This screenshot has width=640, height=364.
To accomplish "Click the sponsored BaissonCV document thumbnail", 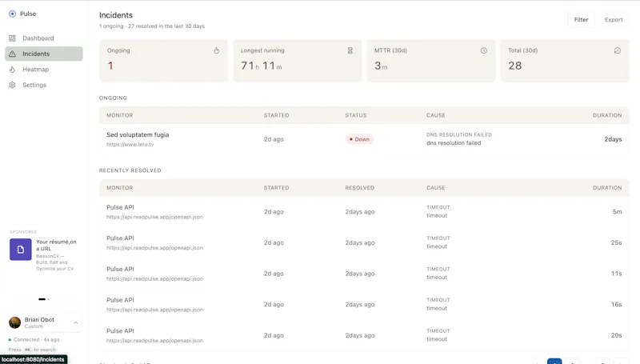I will pyautogui.click(x=21, y=250).
